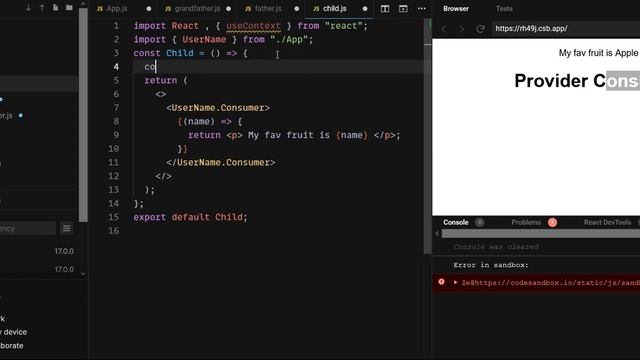Click the sidebar scroll-down chevron
This screenshot has height=360, width=640.
tap(83, 274)
